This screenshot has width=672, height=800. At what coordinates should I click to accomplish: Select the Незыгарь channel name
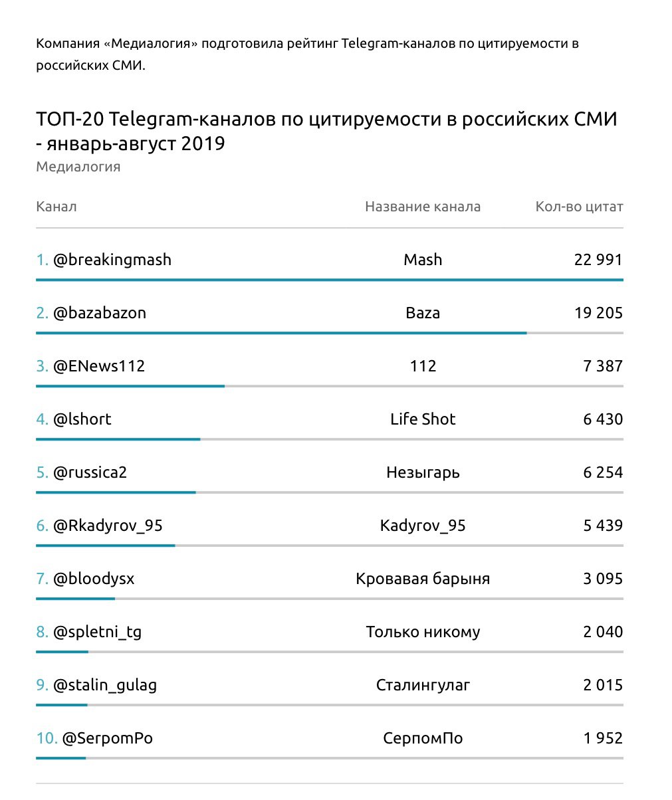[423, 472]
